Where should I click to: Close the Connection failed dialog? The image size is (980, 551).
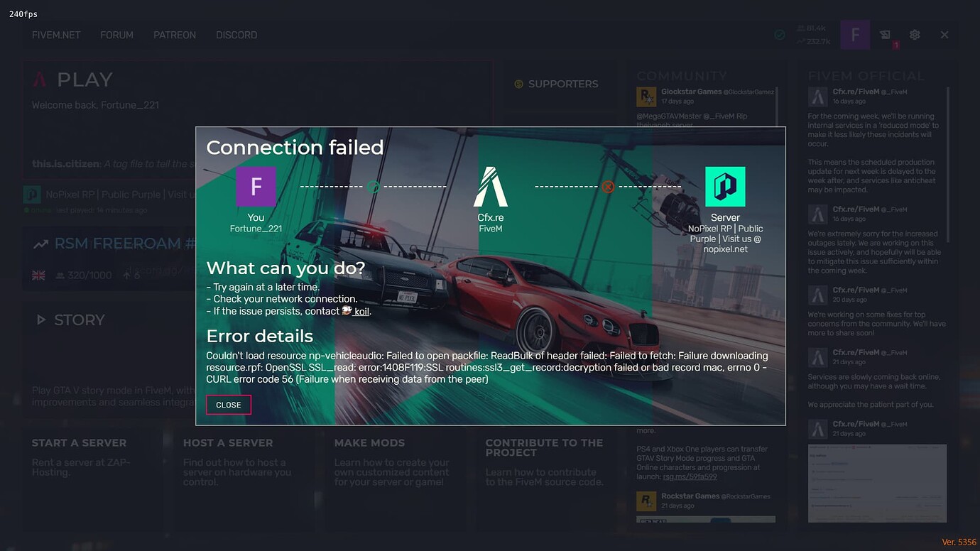tap(229, 405)
